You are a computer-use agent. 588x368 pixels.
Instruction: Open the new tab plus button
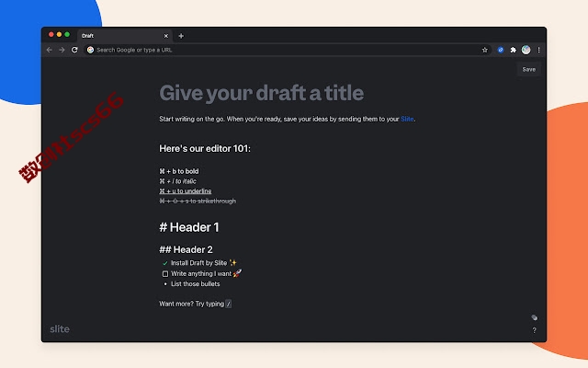pos(181,36)
